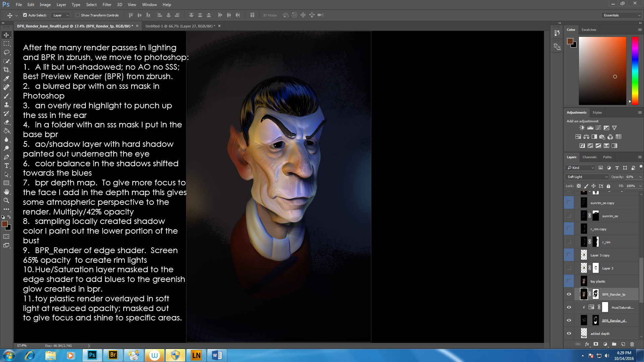Select the Clone Stamp tool
The image size is (644, 362).
[x=6, y=105]
